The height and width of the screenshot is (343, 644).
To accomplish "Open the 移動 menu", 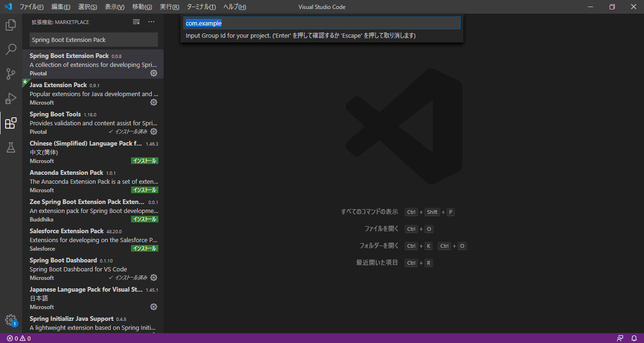I will 142,7.
